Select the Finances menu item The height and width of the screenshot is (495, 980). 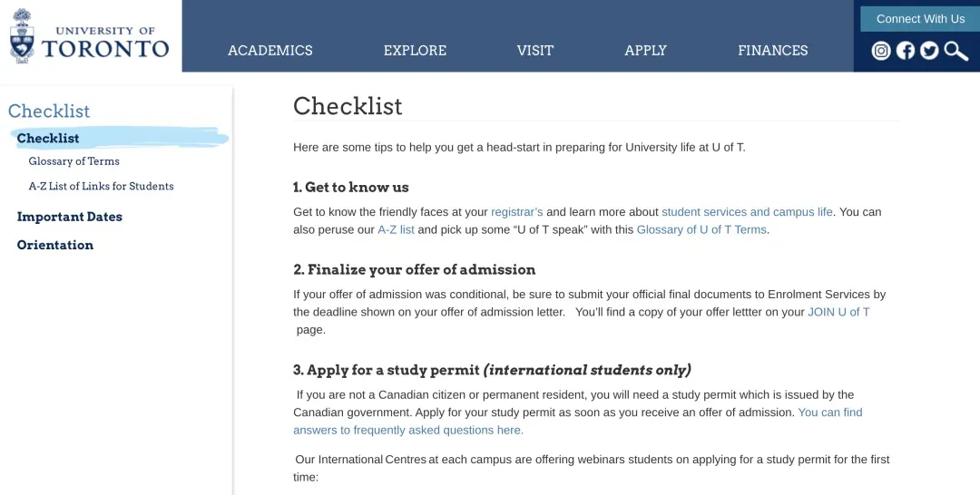coord(773,51)
